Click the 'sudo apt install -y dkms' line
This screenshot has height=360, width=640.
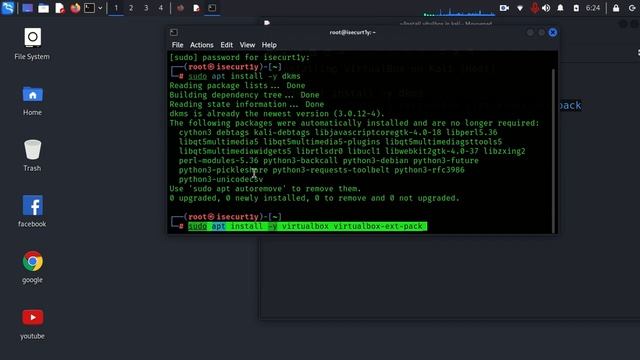point(244,76)
